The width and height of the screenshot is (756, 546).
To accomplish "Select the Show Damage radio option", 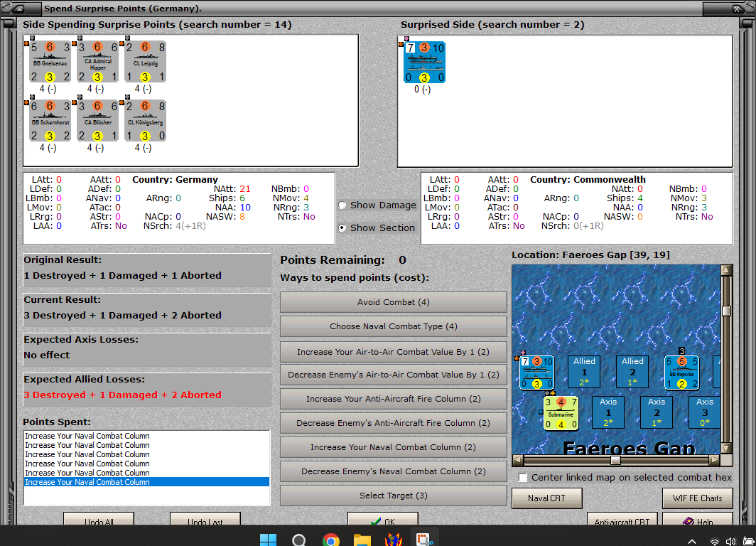I will (342, 205).
